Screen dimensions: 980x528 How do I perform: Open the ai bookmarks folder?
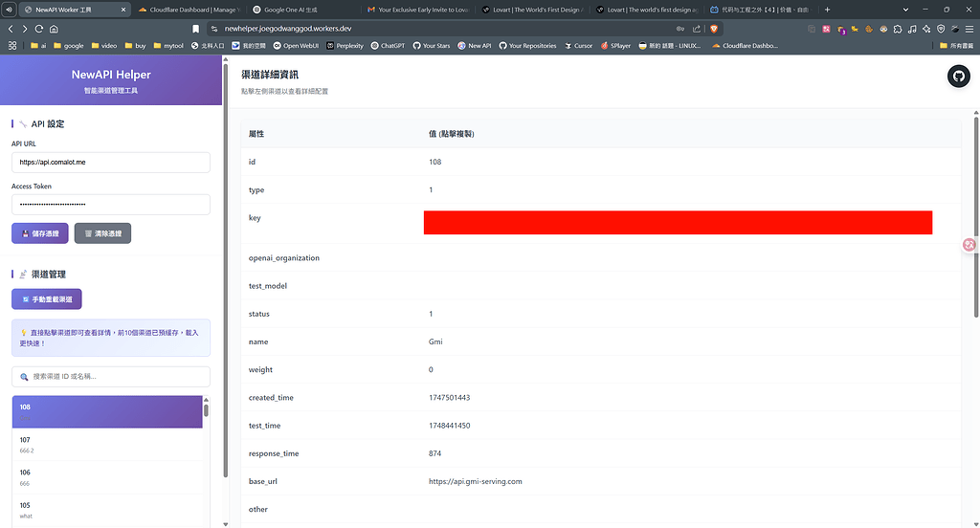[x=38, y=46]
